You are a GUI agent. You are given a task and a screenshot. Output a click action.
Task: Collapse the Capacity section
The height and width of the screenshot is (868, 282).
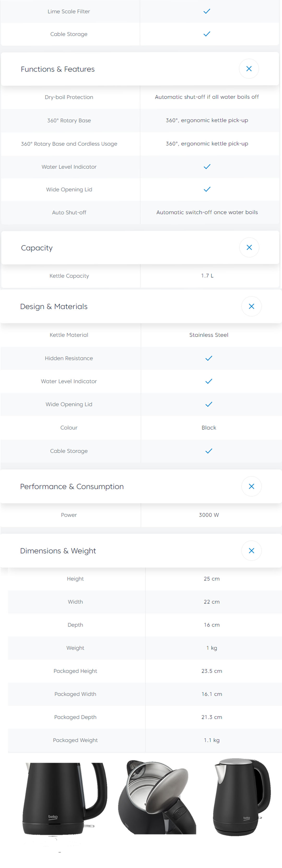[249, 247]
